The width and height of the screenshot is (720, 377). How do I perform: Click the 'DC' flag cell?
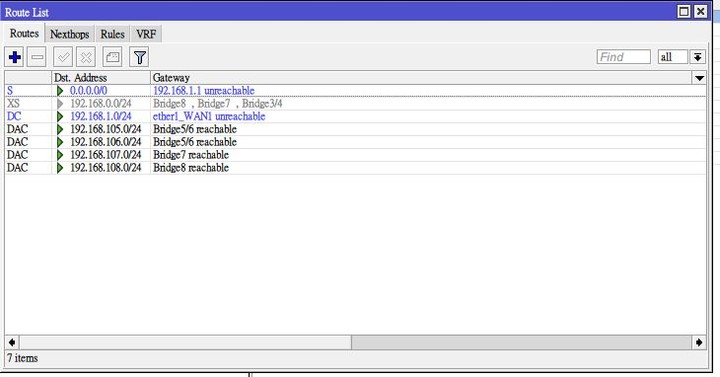pos(14,117)
